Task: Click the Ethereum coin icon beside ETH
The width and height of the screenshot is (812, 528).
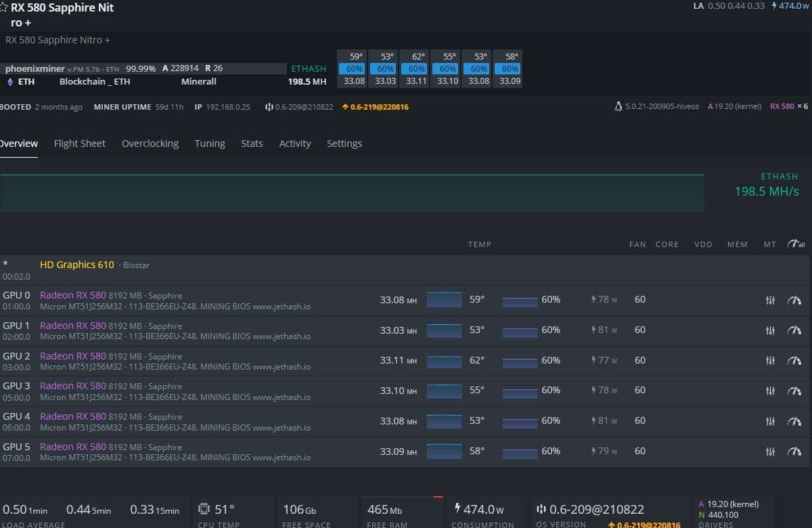Action: coord(9,82)
